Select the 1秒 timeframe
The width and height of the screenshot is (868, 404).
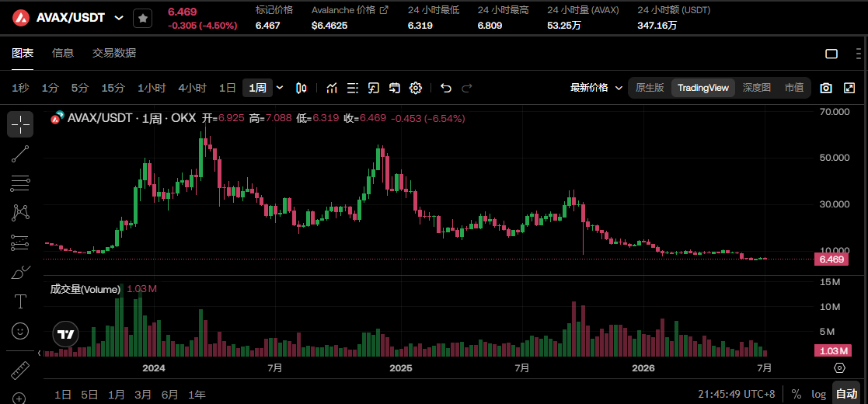coord(20,88)
